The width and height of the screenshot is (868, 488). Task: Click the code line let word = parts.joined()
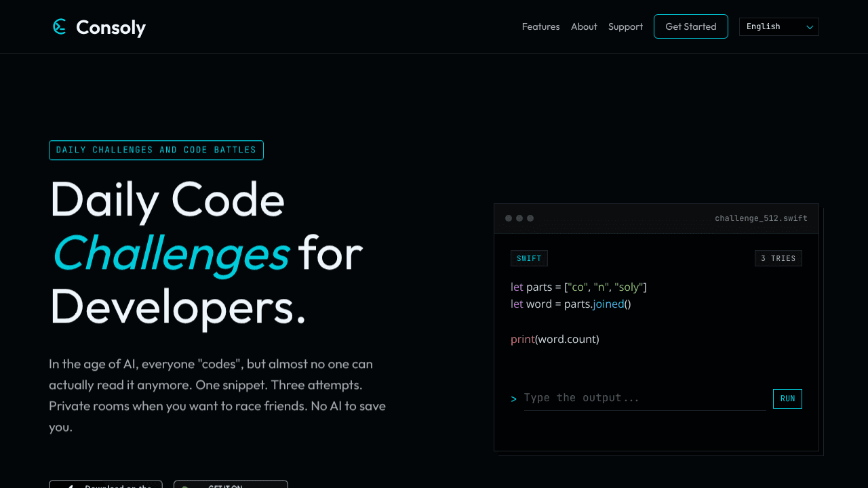click(x=570, y=304)
